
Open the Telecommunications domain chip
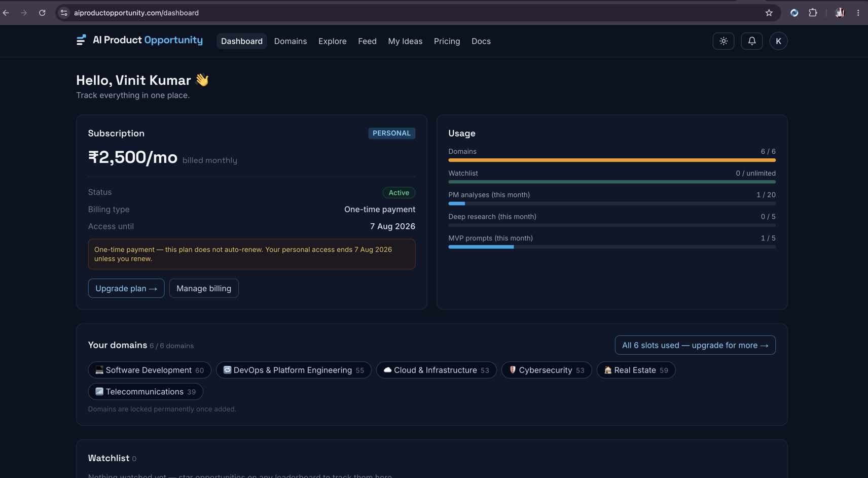146,391
